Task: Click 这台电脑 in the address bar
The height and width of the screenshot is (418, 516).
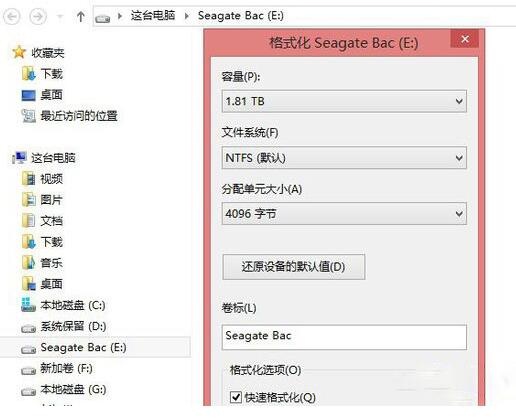Action: coord(153,15)
